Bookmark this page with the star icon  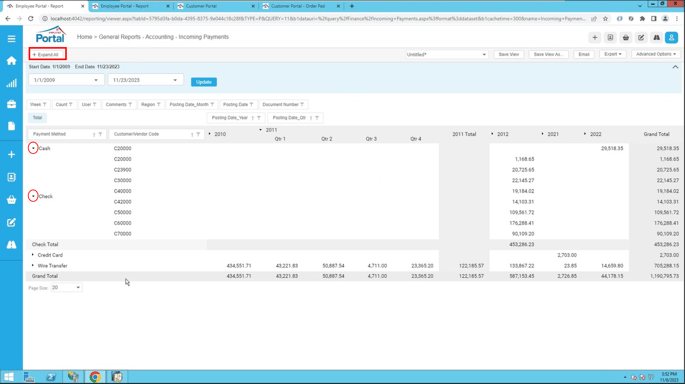605,19
